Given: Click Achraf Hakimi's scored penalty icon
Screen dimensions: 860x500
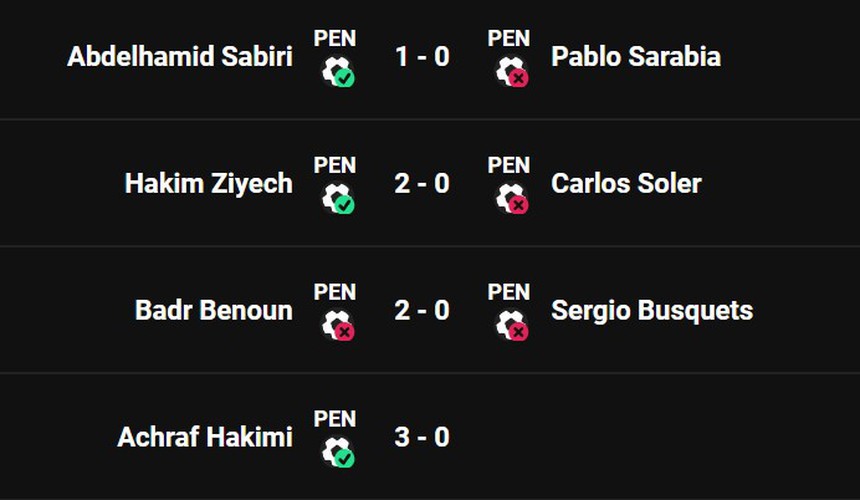Looking at the screenshot, I should tap(337, 452).
